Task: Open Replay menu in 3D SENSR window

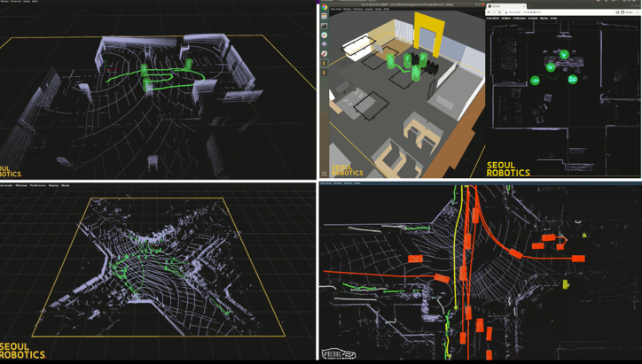Action: 379,9
